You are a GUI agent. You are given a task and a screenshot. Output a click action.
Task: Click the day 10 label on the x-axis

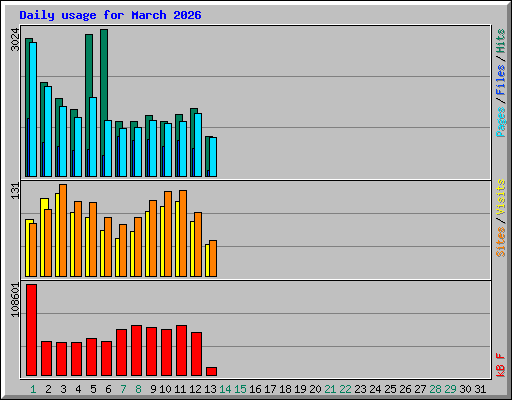tap(165, 389)
